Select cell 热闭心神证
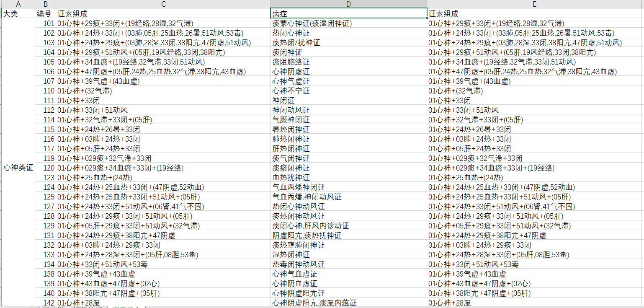The image size is (644, 308). click(349, 33)
